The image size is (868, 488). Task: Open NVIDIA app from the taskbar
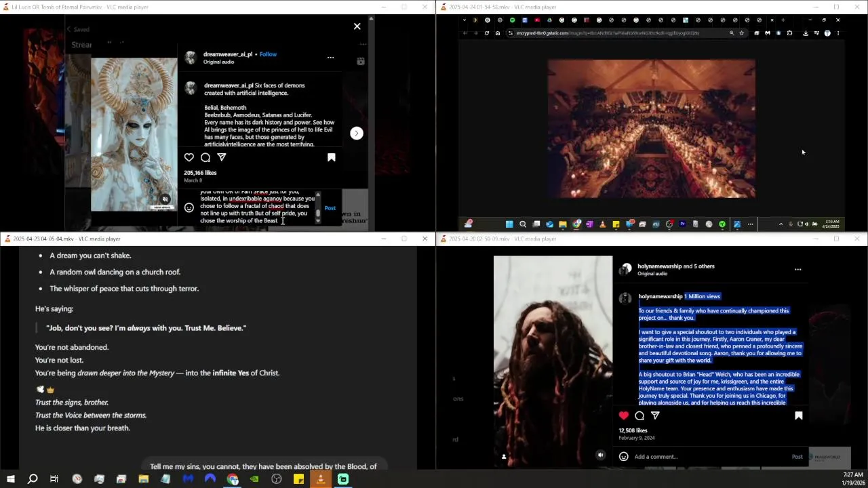point(254,479)
